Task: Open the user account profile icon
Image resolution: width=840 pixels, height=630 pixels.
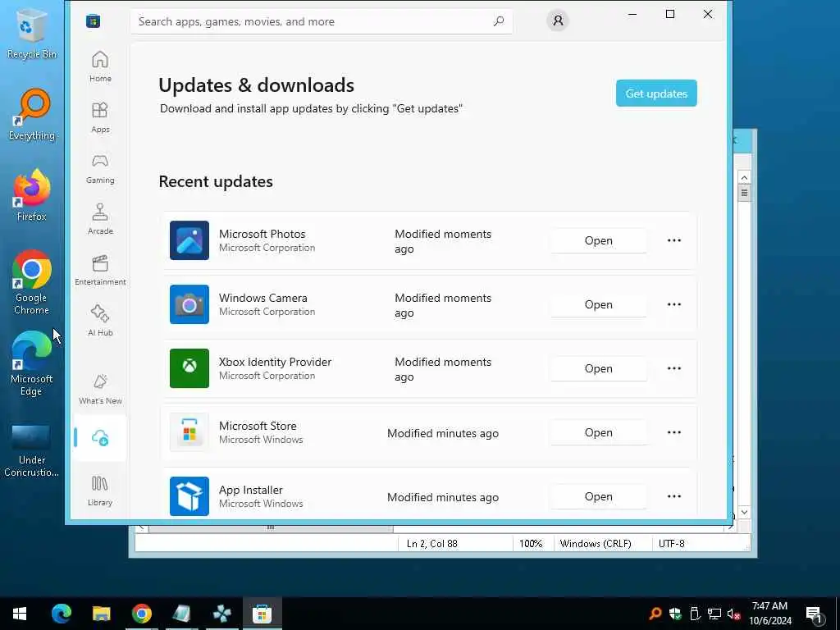Action: [x=558, y=21]
